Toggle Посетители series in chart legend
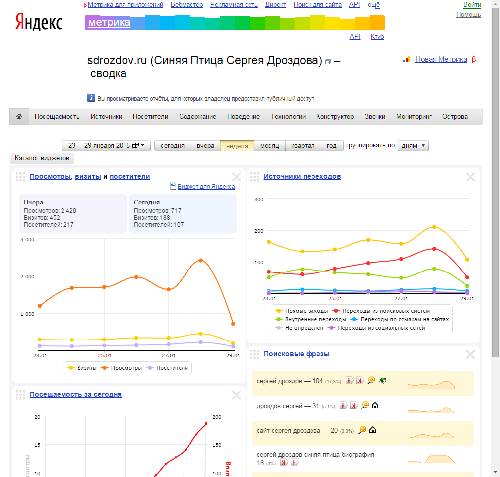 (x=167, y=368)
